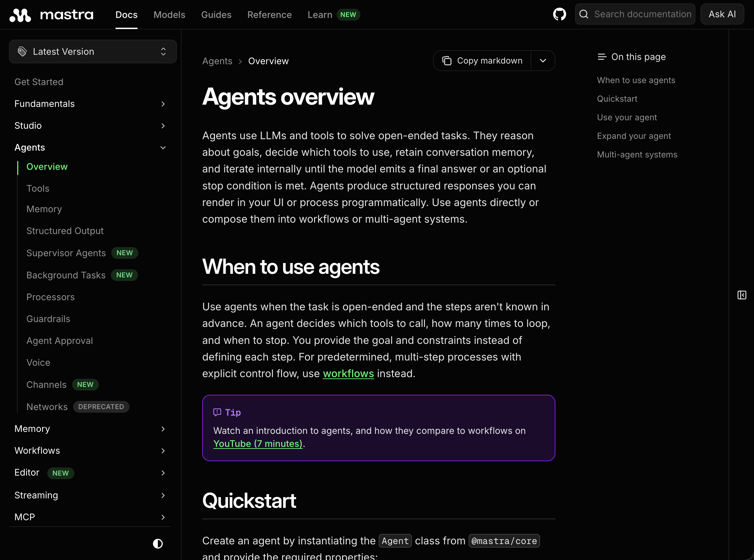Open the Guides tab
The image size is (754, 560).
click(217, 15)
